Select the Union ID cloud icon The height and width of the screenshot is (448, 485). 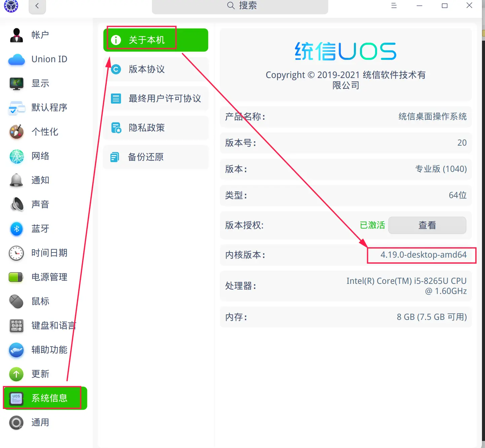(x=16, y=60)
